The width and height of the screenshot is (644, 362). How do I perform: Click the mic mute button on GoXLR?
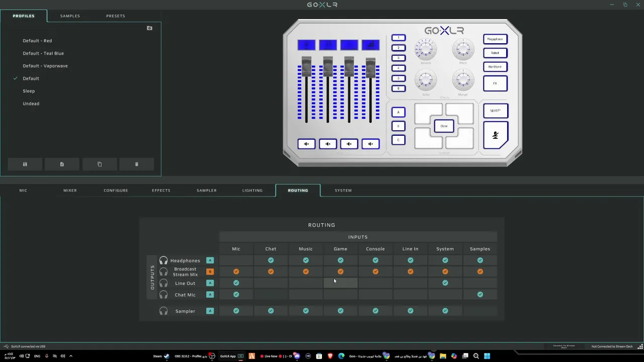(496, 135)
